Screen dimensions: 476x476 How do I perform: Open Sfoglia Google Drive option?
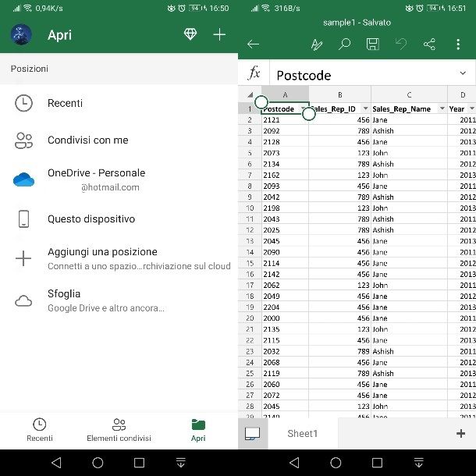click(119, 300)
